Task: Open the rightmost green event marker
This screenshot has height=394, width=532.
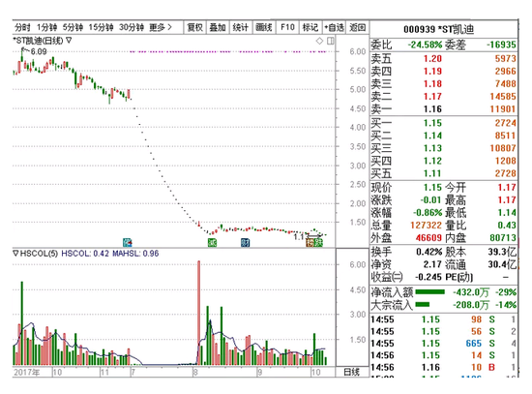Action: (318, 242)
